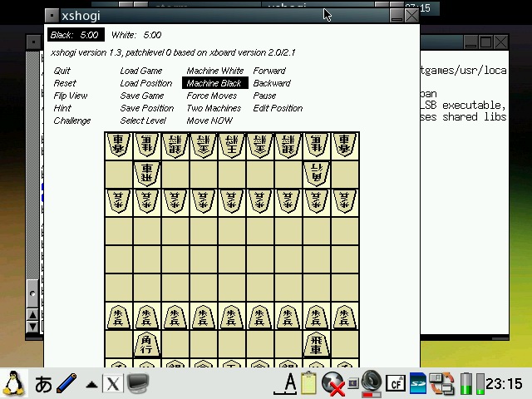Viewport: 532px width, 399px height.
Task: Open the Select Level option
Action: 143,121
